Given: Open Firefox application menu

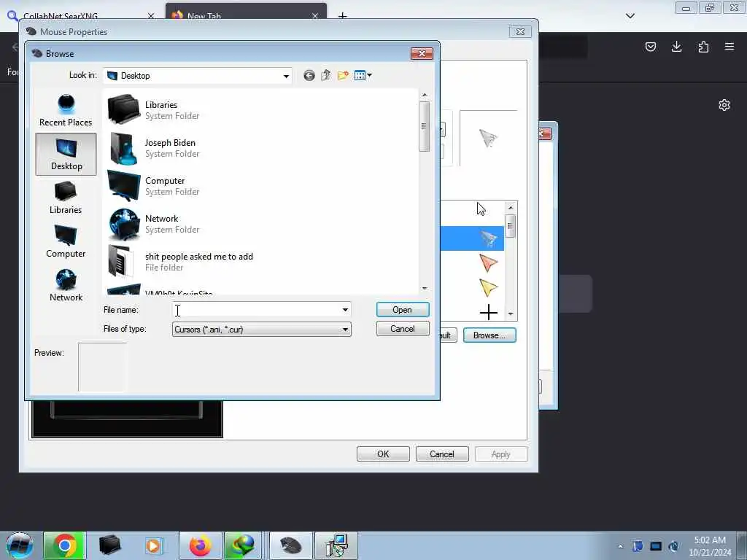Looking at the screenshot, I should [729, 47].
